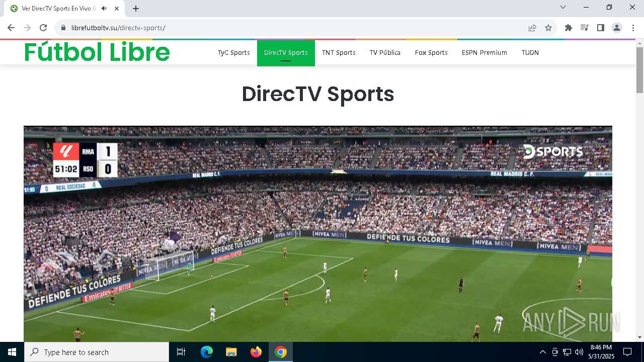Open the volume tray icon
This screenshot has height=362, width=644.
[579, 352]
